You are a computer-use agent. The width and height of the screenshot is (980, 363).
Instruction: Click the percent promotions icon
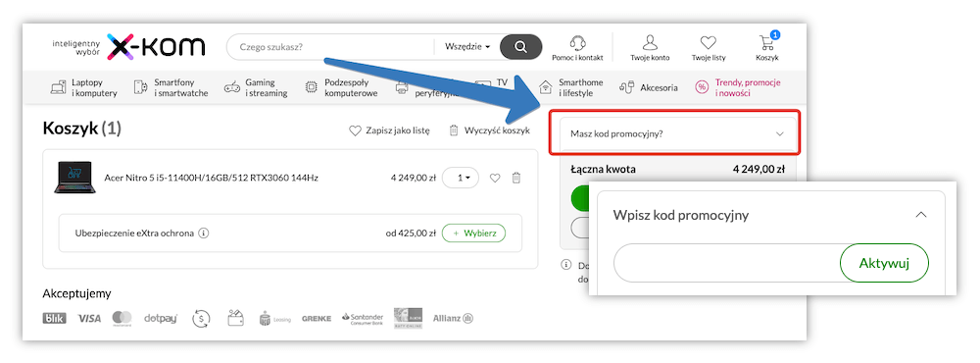pyautogui.click(x=702, y=87)
